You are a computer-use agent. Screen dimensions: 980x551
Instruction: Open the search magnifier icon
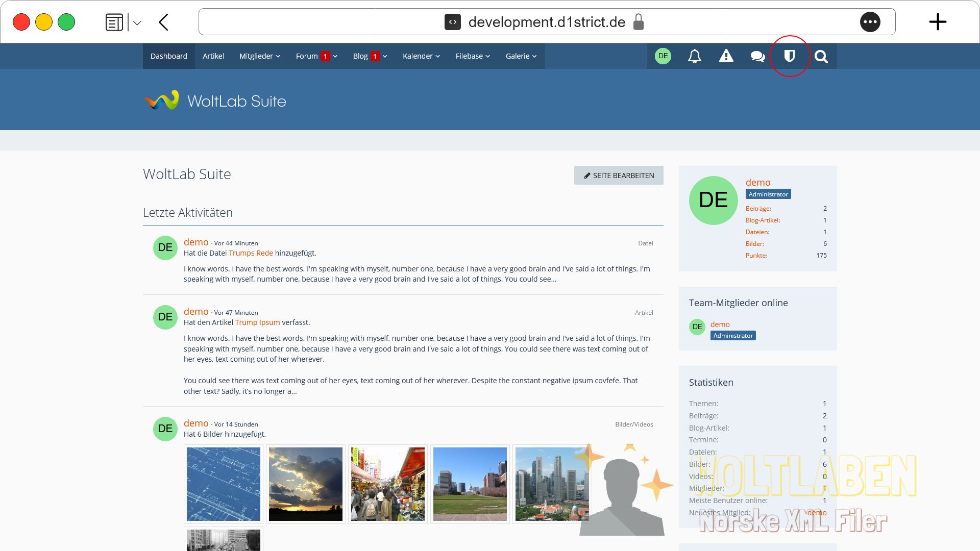tap(821, 56)
